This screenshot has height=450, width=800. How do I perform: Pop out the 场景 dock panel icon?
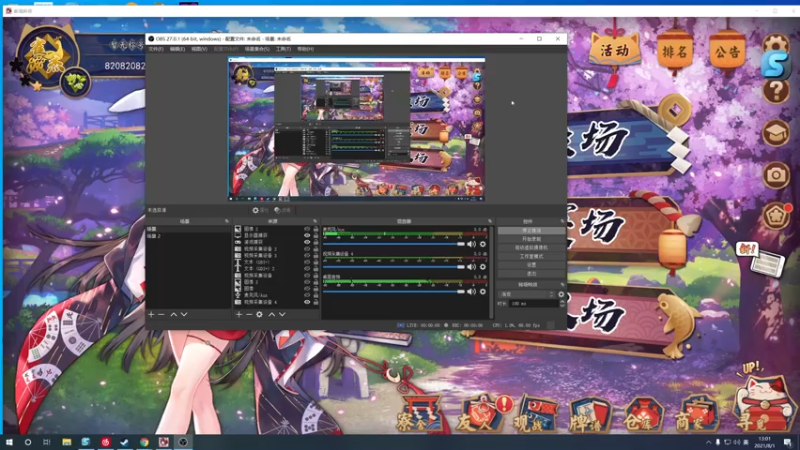(227, 221)
